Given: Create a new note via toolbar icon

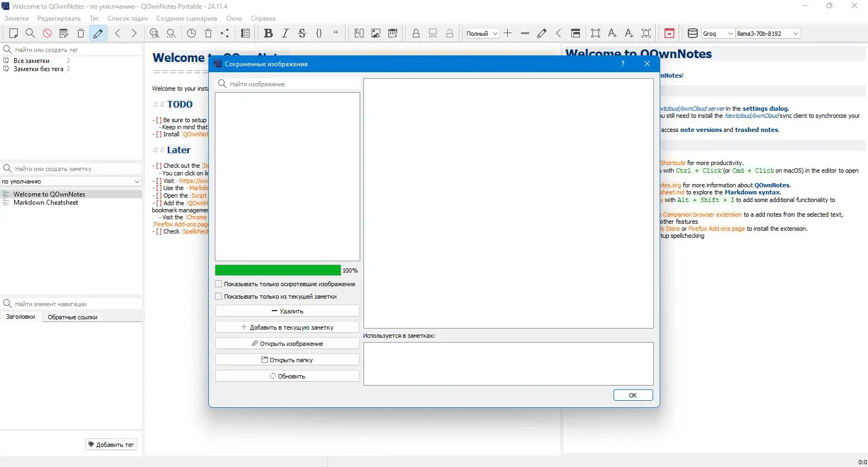Looking at the screenshot, I should coord(14,33).
